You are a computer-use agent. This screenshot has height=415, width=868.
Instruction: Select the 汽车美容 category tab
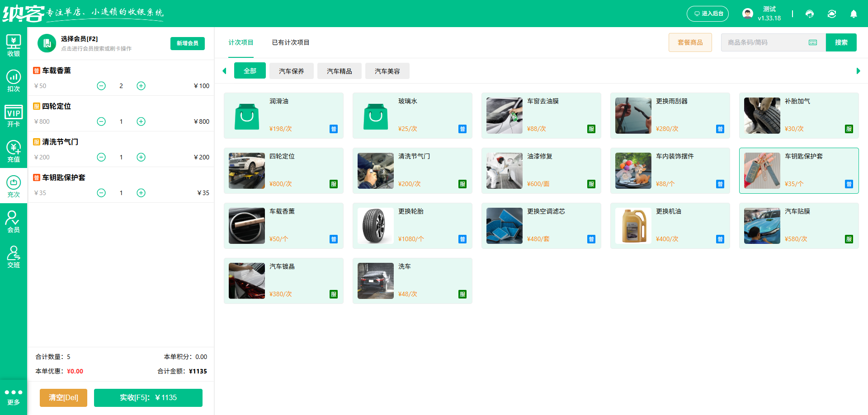(x=387, y=71)
